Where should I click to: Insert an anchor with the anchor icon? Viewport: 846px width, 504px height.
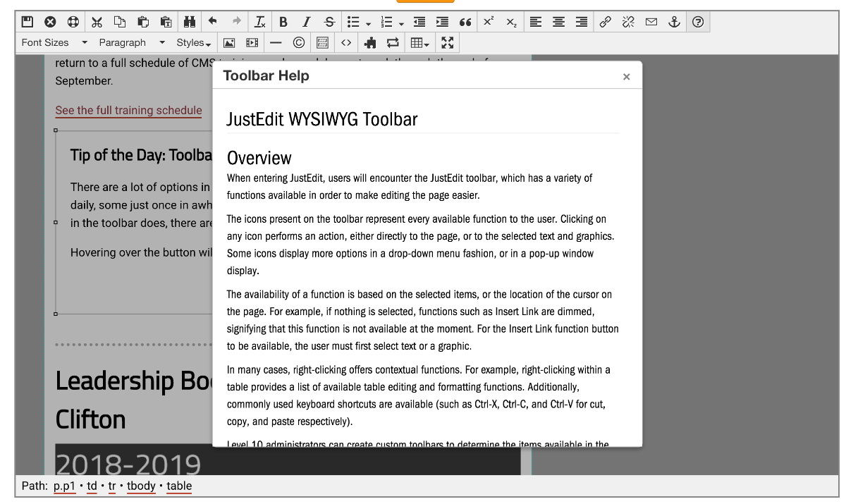click(x=675, y=23)
